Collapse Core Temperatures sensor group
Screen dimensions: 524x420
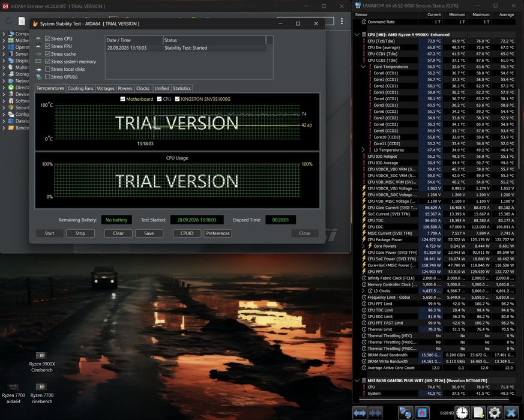(363, 67)
